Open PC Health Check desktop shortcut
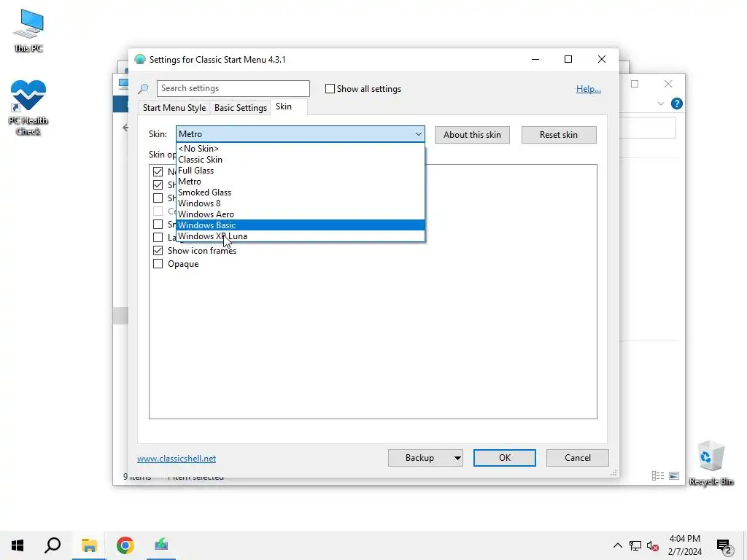Image resolution: width=747 pixels, height=560 pixels. [28, 108]
